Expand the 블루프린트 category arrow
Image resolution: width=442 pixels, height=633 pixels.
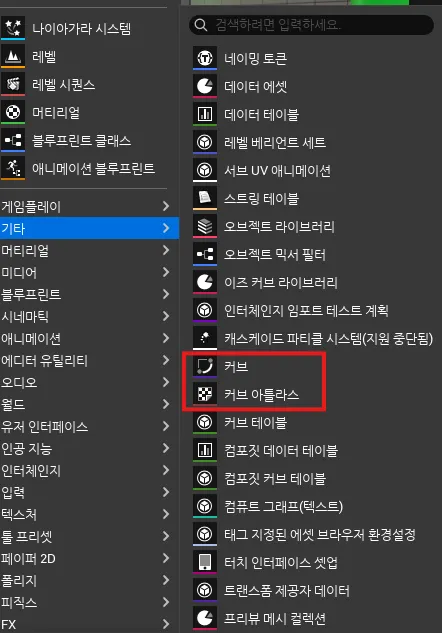coord(166,294)
